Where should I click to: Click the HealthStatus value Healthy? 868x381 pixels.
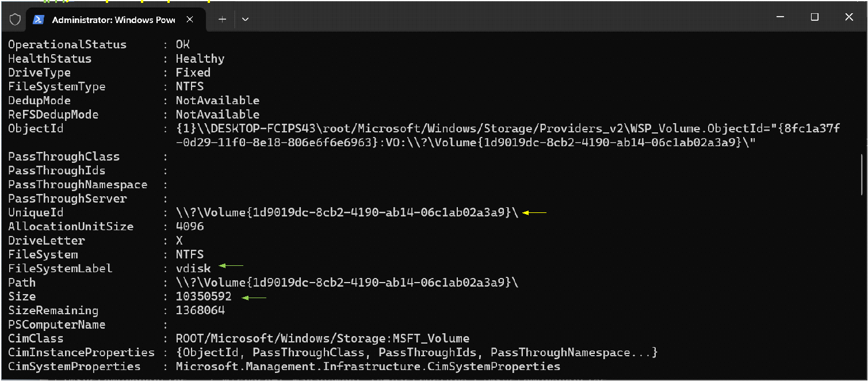pos(200,59)
